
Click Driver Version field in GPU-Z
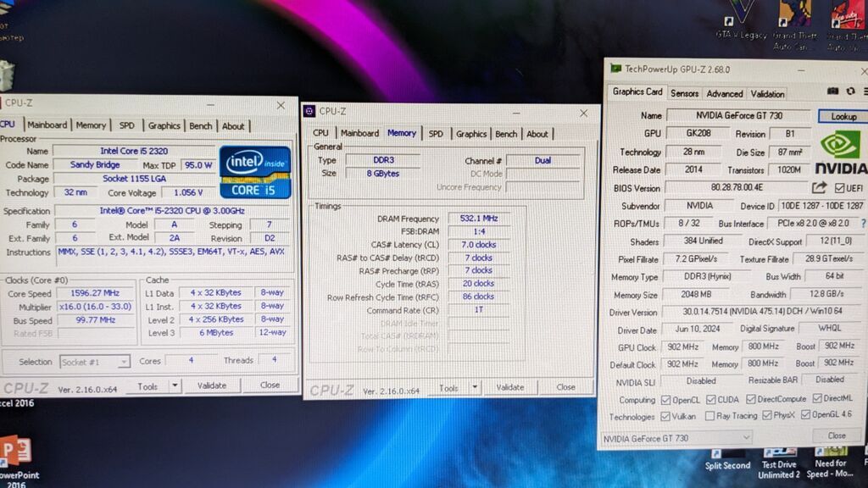[x=762, y=312]
